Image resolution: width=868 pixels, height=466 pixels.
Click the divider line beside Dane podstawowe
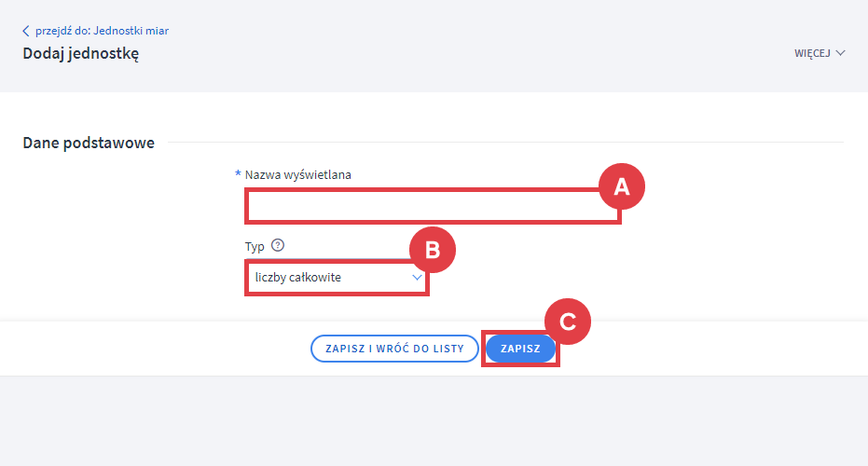(x=503, y=143)
